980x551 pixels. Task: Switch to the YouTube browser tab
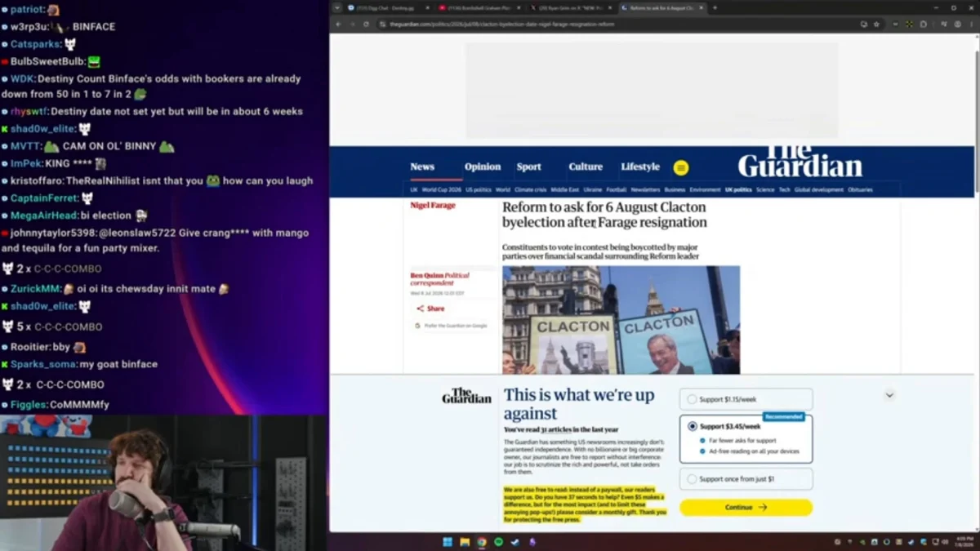(479, 8)
